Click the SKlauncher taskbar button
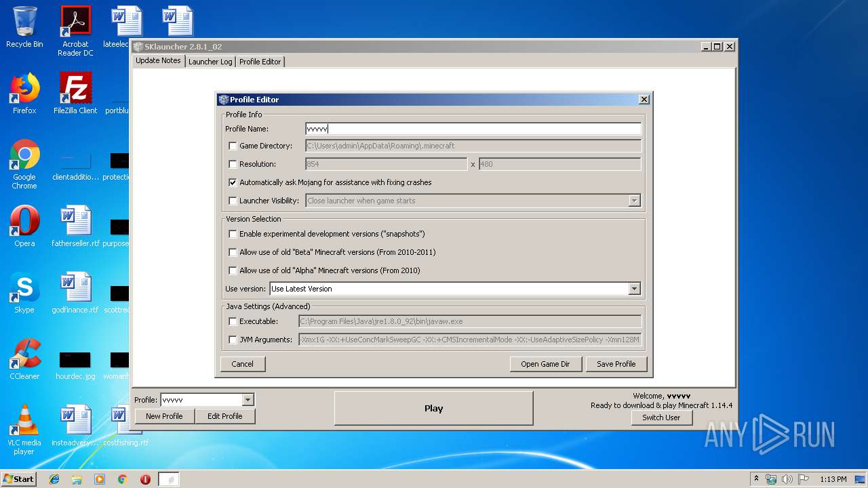868x488 pixels. [x=169, y=479]
